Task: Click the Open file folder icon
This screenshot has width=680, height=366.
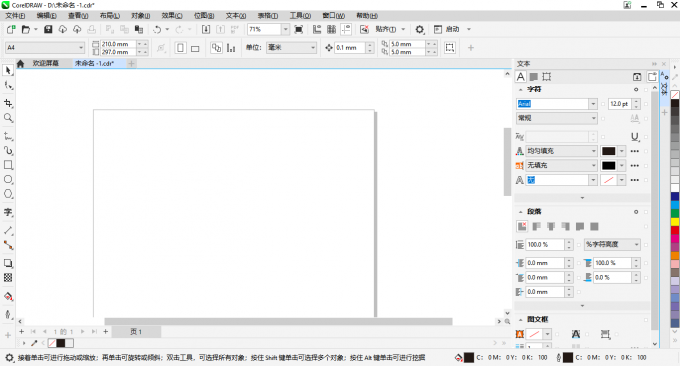Action: [26, 29]
